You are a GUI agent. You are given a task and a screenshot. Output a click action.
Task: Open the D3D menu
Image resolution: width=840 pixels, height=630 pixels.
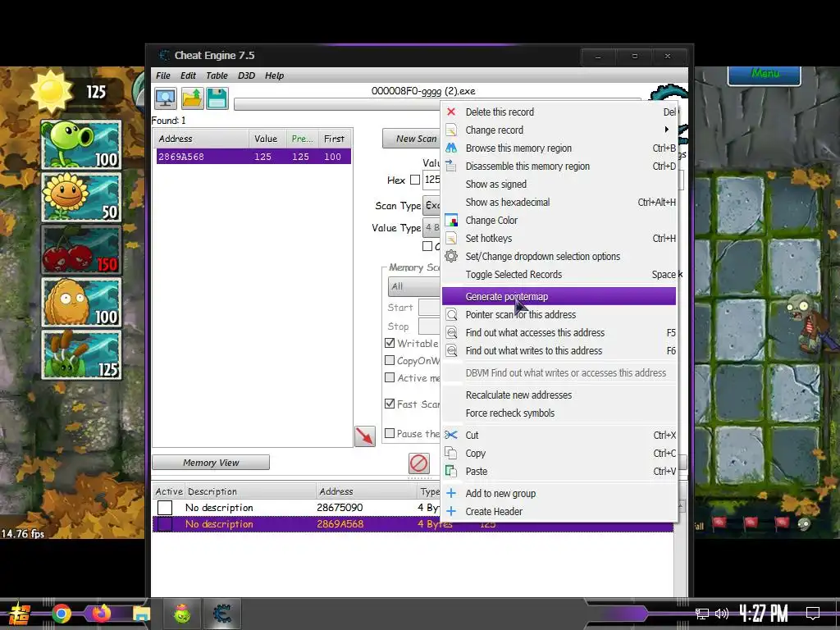coord(246,75)
